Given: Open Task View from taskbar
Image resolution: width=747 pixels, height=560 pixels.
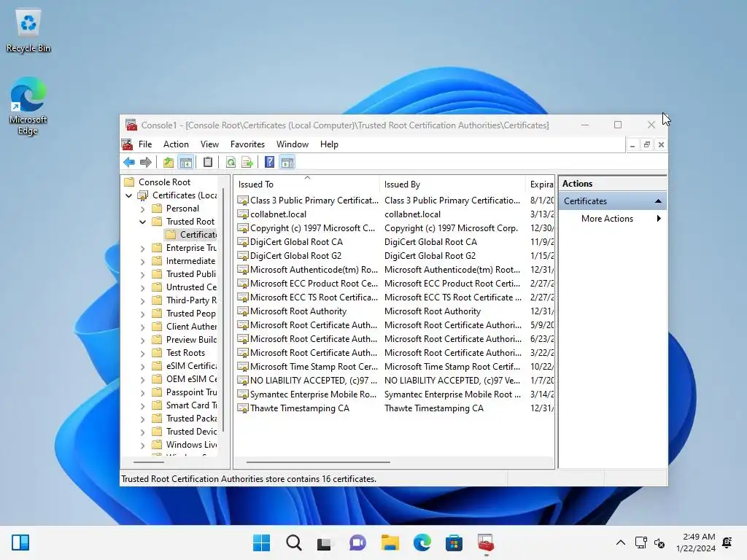Looking at the screenshot, I should click(x=325, y=542).
